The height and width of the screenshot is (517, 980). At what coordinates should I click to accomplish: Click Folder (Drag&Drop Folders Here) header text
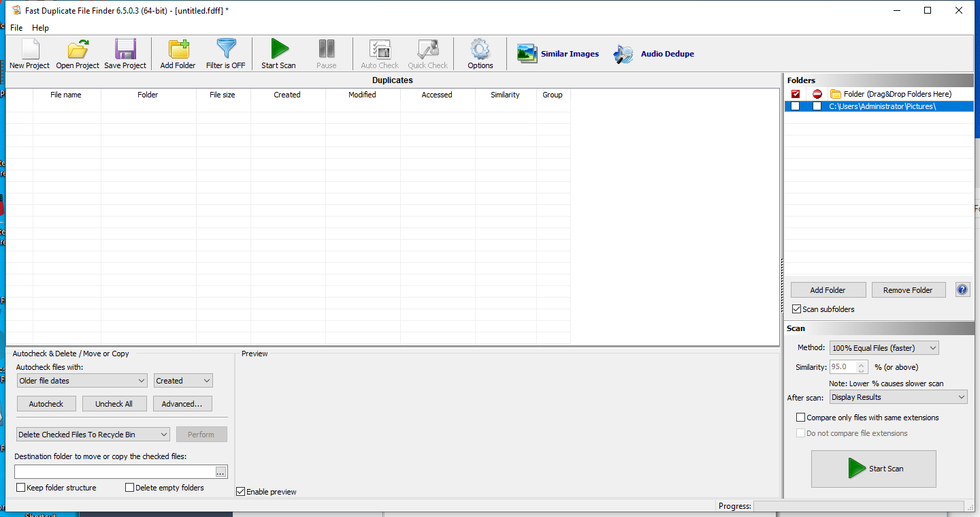tap(898, 94)
